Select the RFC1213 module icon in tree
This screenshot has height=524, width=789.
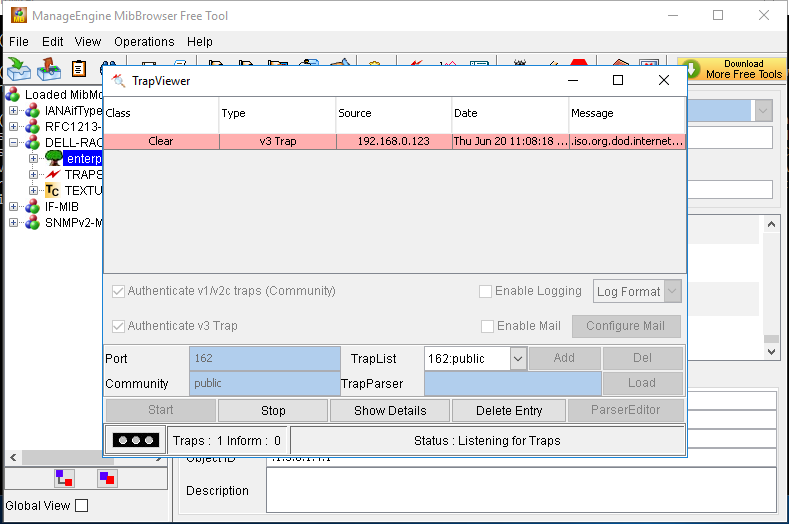click(x=33, y=126)
